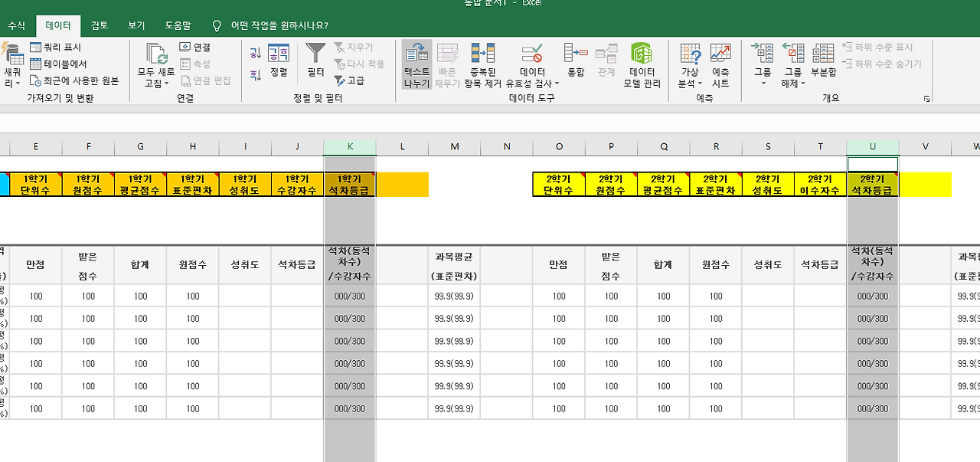Click the 석차(동석차수)/수강자수 cell in column U
This screenshot has height=462, width=980.
(x=873, y=265)
